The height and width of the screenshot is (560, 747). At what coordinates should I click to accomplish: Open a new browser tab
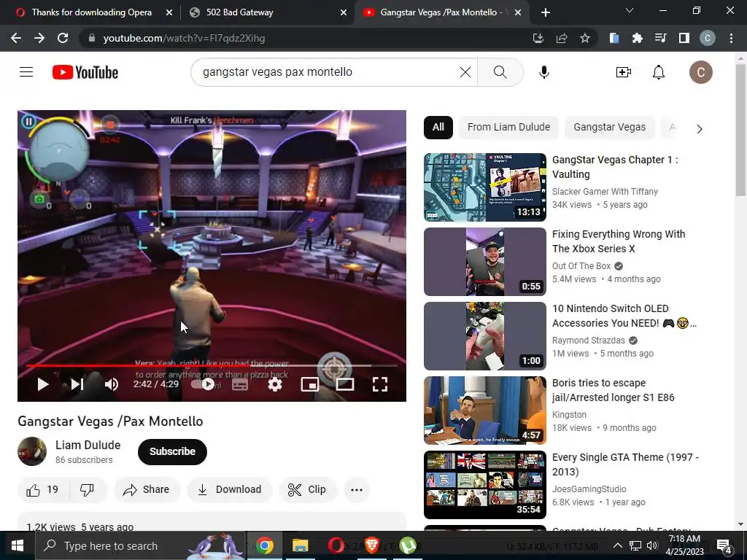pyautogui.click(x=546, y=12)
